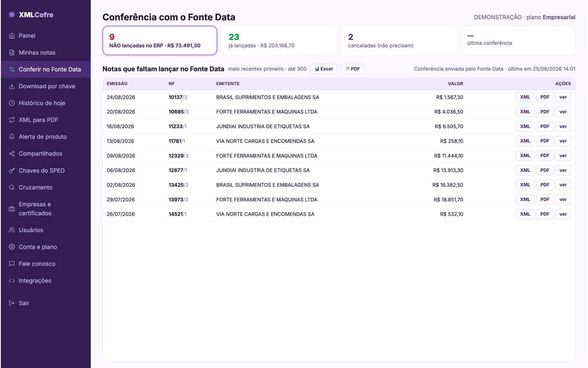The image size is (588, 368).
Task: Download XML for NF 13973
Action: (525, 199)
